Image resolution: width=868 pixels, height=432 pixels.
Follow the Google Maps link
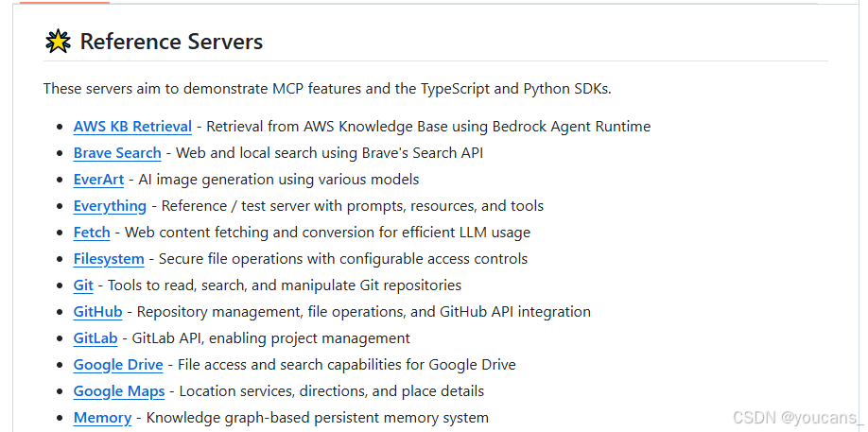119,391
